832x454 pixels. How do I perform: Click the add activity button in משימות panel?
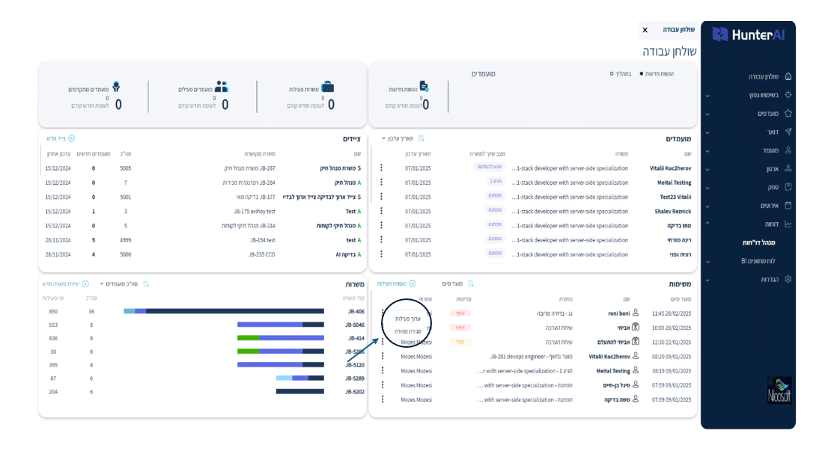pos(396,284)
